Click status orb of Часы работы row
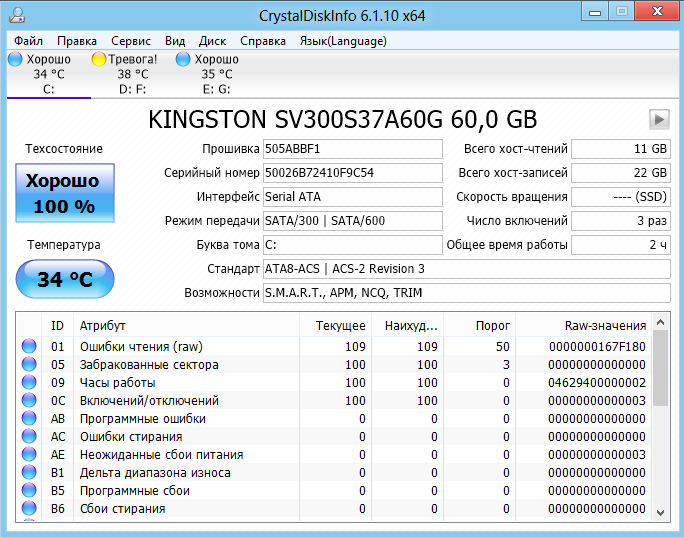This screenshot has height=538, width=684. 29,382
